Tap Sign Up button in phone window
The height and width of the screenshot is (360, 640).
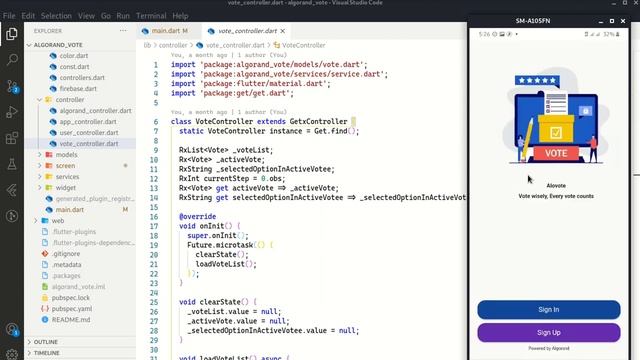(x=549, y=333)
